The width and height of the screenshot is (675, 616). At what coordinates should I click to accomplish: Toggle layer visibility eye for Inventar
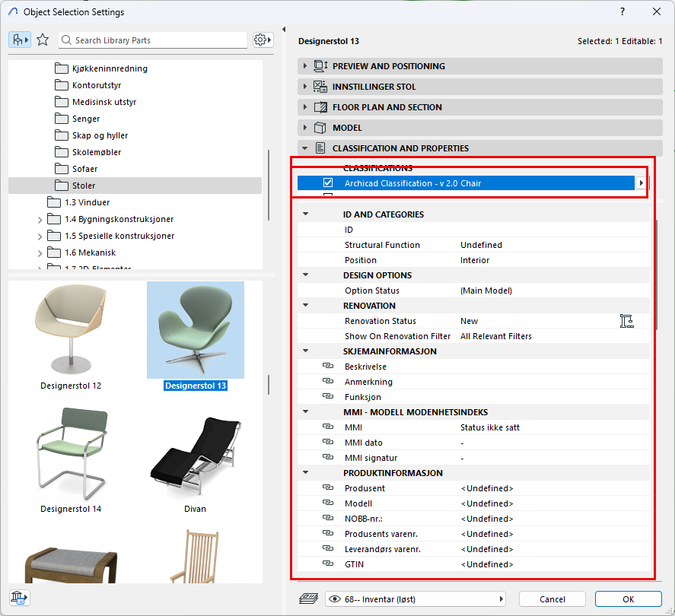[334, 599]
